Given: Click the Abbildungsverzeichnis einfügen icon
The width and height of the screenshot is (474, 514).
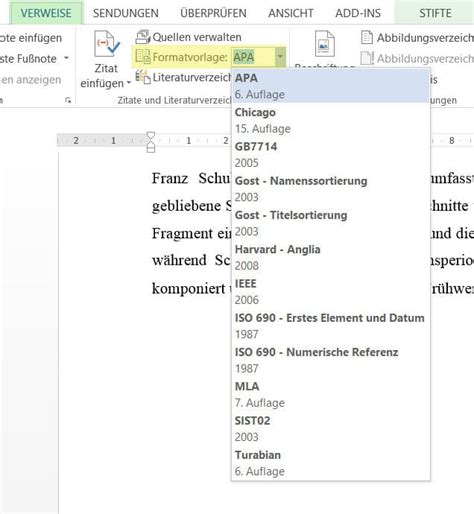Looking at the screenshot, I should (x=367, y=37).
